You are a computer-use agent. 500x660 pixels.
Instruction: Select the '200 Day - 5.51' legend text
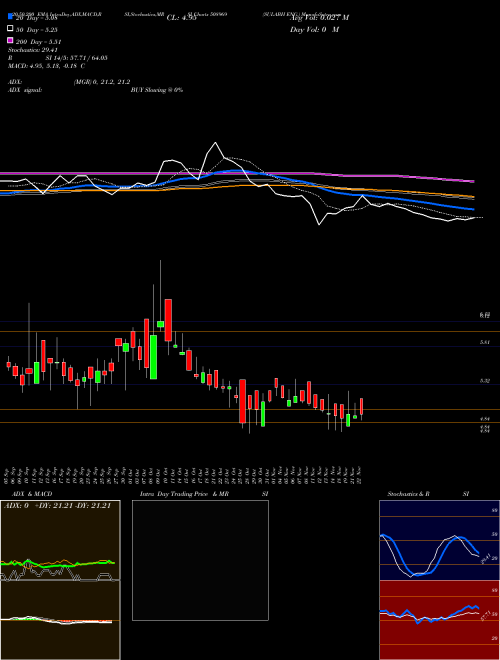click(39, 42)
